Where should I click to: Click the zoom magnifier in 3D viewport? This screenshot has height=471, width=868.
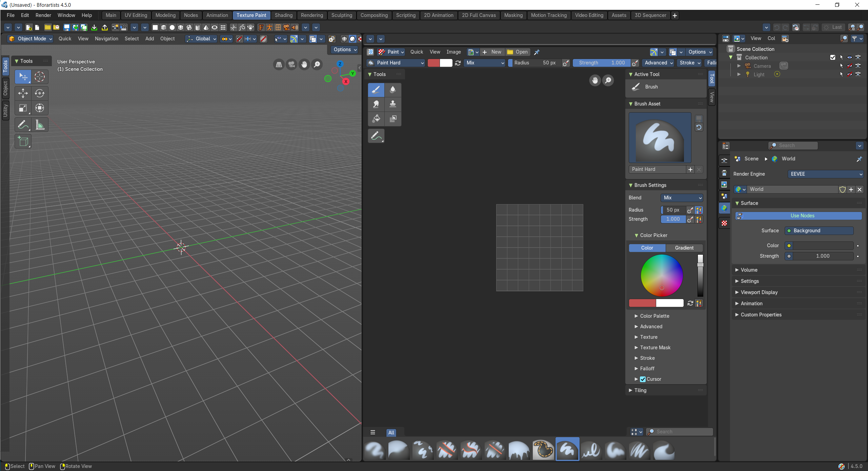317,64
